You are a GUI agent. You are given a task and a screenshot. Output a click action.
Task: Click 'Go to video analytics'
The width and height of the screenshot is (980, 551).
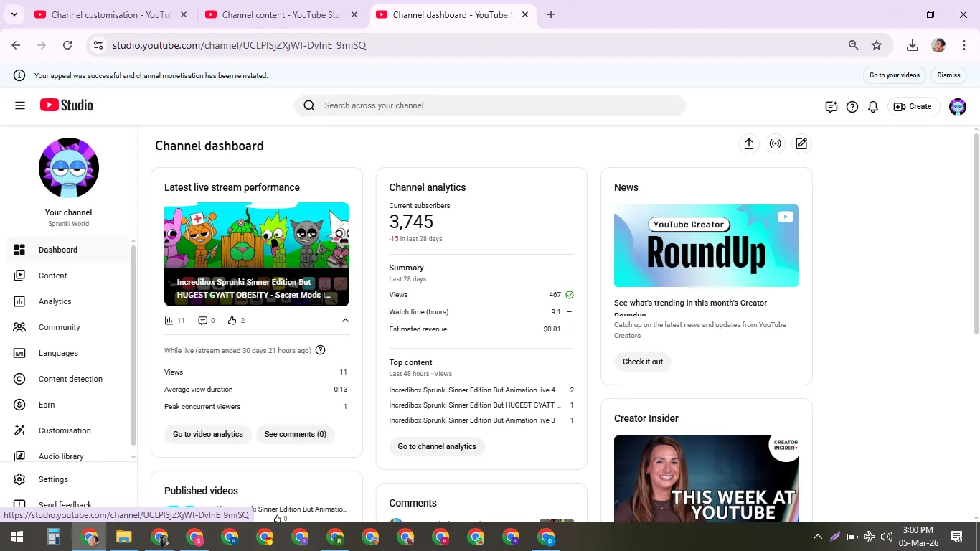pyautogui.click(x=208, y=434)
